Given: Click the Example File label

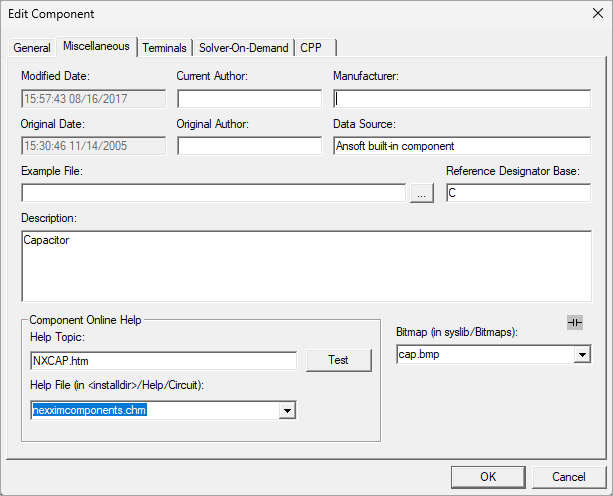Looking at the screenshot, I should (x=52, y=171).
